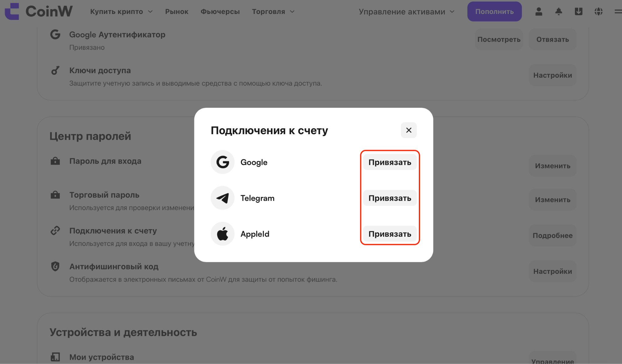Click the Telegram paper-plane icon
Viewport: 622px width, 364px height.
(x=223, y=198)
